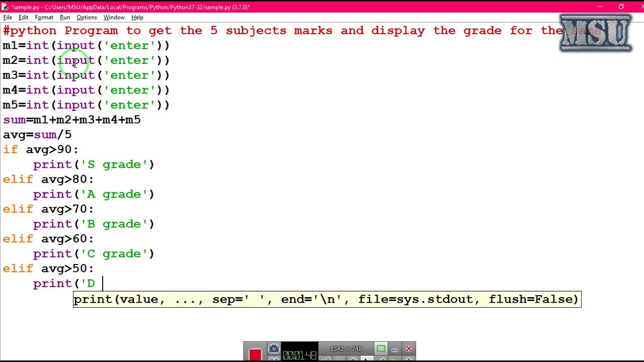Place cursor on line m5=int(input('enter'))

86,105
